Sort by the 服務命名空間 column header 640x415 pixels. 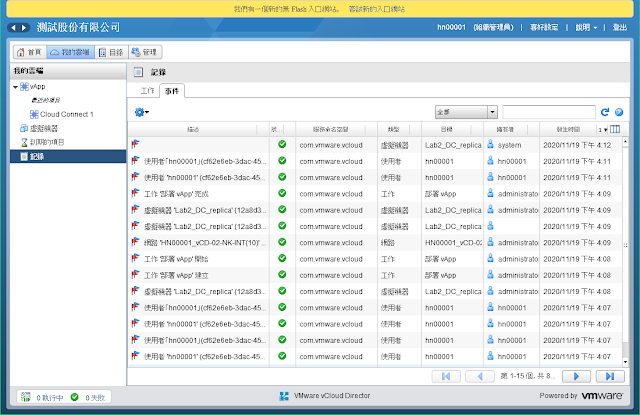[x=331, y=129]
